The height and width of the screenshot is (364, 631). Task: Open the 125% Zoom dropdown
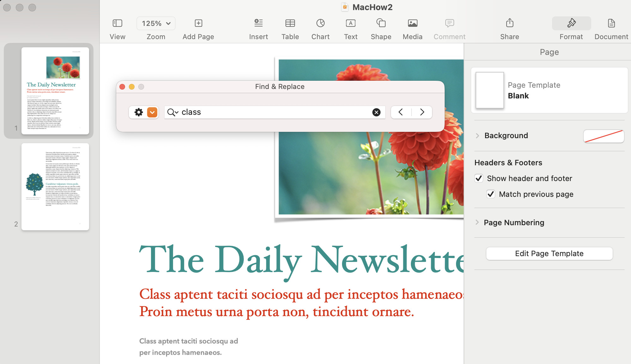click(x=156, y=23)
